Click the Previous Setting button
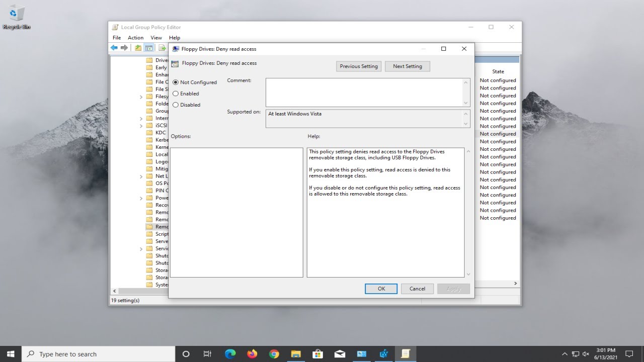This screenshot has height=362, width=644. click(x=359, y=66)
